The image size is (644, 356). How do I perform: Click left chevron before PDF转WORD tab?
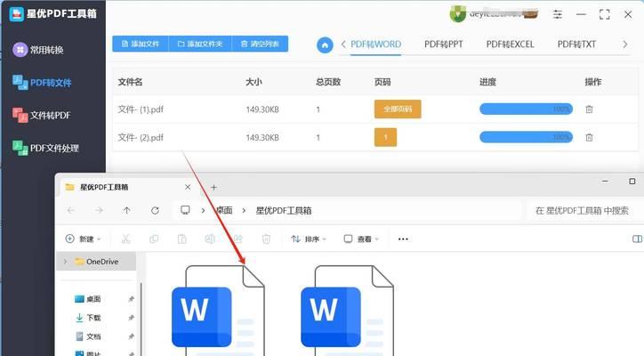pos(343,44)
